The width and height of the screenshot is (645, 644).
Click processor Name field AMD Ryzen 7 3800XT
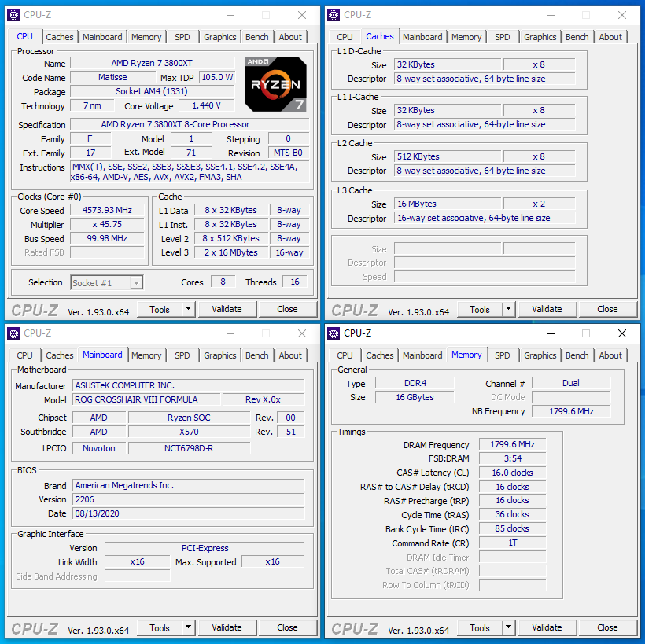click(152, 64)
